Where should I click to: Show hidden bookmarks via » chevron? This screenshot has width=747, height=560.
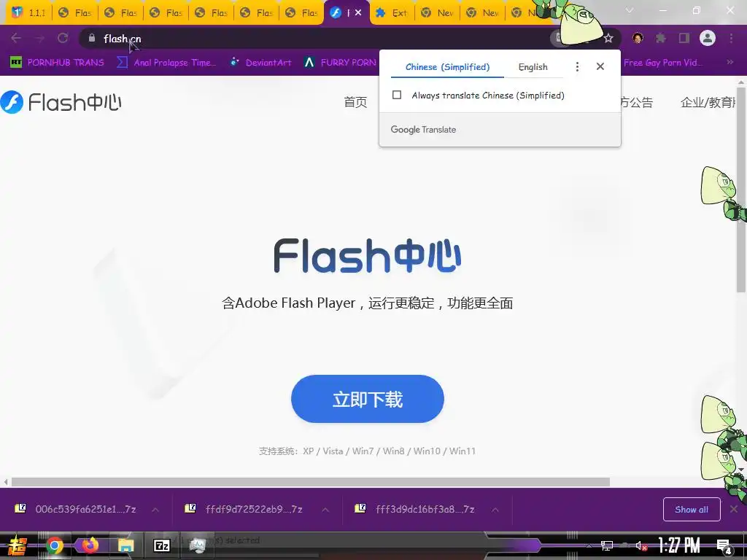click(x=729, y=62)
